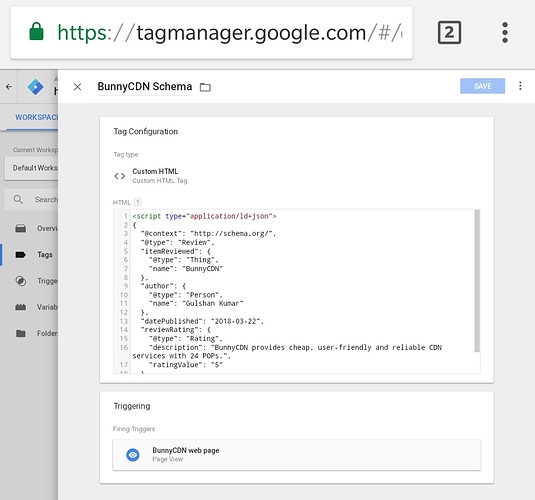Go back using the left arrow
The image size is (535, 500).
tap(9, 87)
